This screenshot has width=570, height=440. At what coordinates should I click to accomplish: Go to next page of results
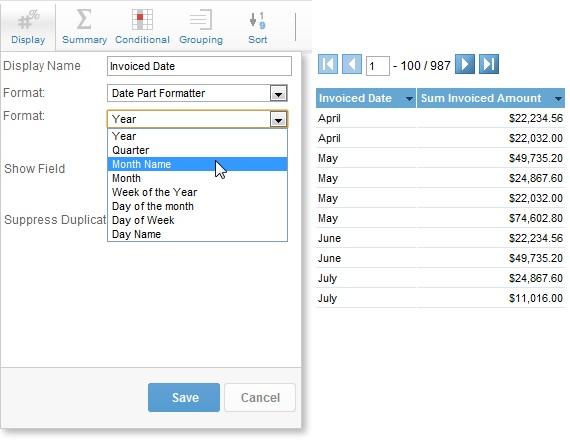tap(465, 64)
